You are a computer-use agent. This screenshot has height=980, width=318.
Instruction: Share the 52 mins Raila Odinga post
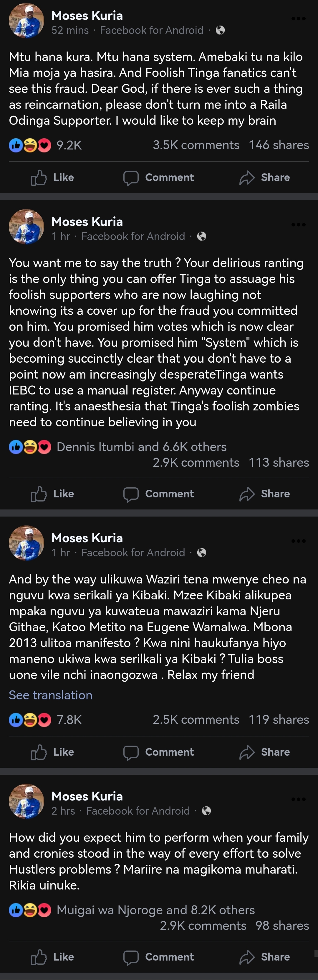[x=264, y=178]
